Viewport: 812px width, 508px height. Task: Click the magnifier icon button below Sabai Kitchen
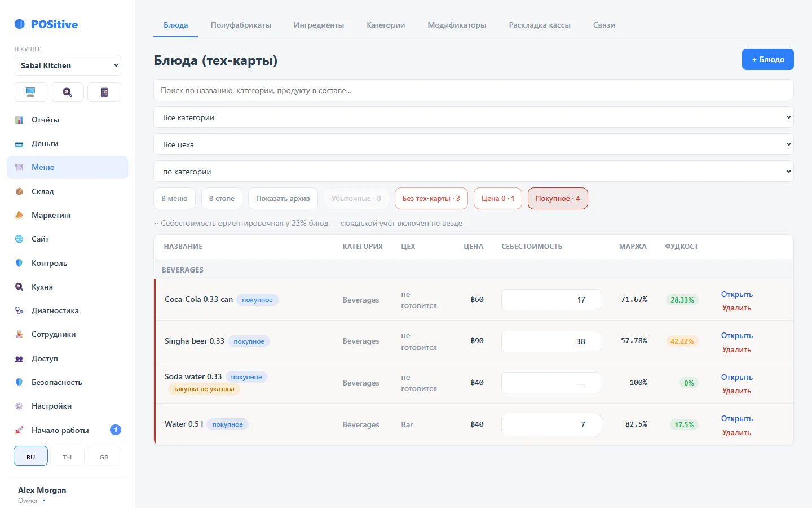(67, 92)
